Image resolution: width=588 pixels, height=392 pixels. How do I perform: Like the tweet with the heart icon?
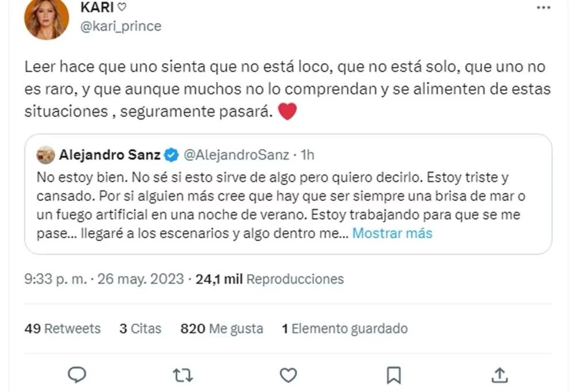(x=288, y=375)
